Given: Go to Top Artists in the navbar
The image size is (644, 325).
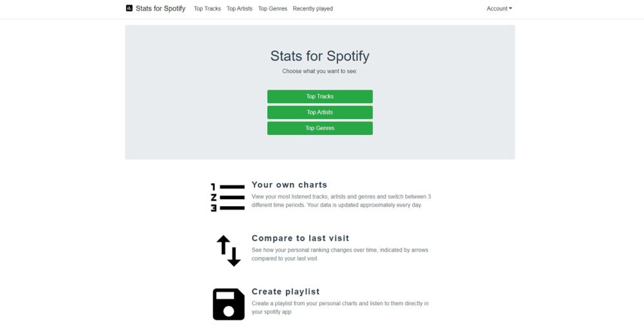Looking at the screenshot, I should coord(240,9).
